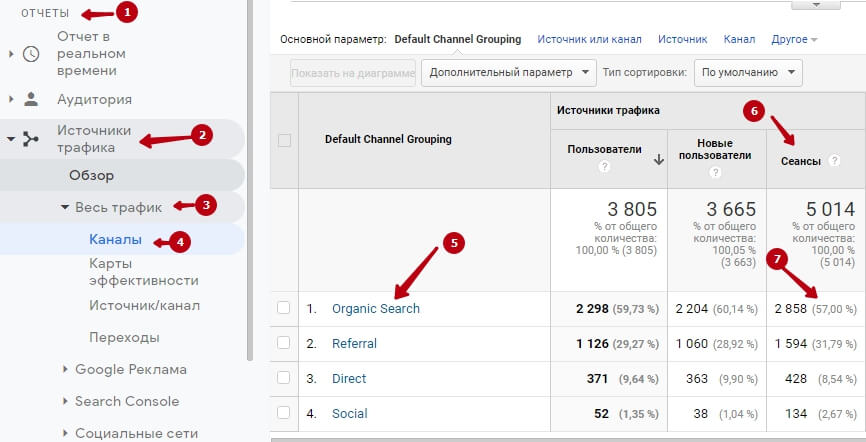This screenshot has height=442, width=866.
Task: Open the Переходы report
Action: click(124, 337)
